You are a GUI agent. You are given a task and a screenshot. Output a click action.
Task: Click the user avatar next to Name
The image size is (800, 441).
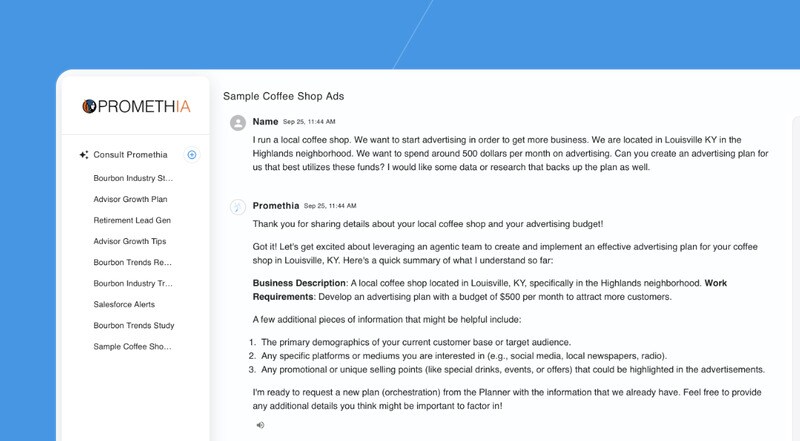tap(238, 122)
